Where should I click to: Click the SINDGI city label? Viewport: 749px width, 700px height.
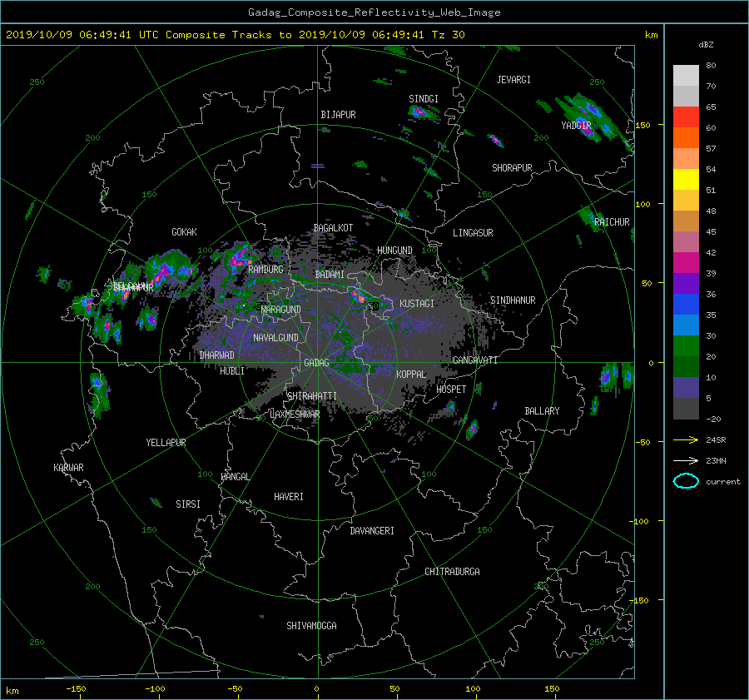coord(424,99)
